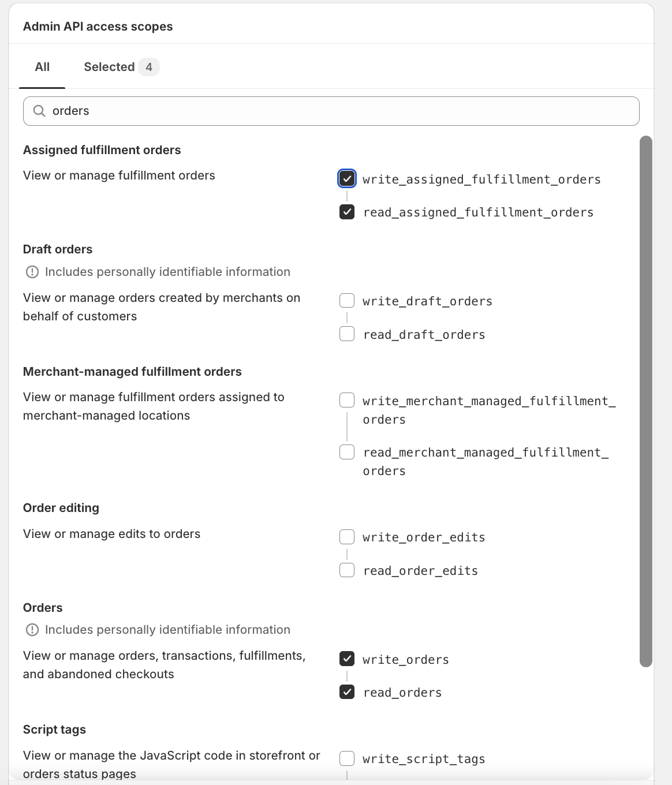
Task: Disable the write_orders scope
Action: pyautogui.click(x=347, y=659)
